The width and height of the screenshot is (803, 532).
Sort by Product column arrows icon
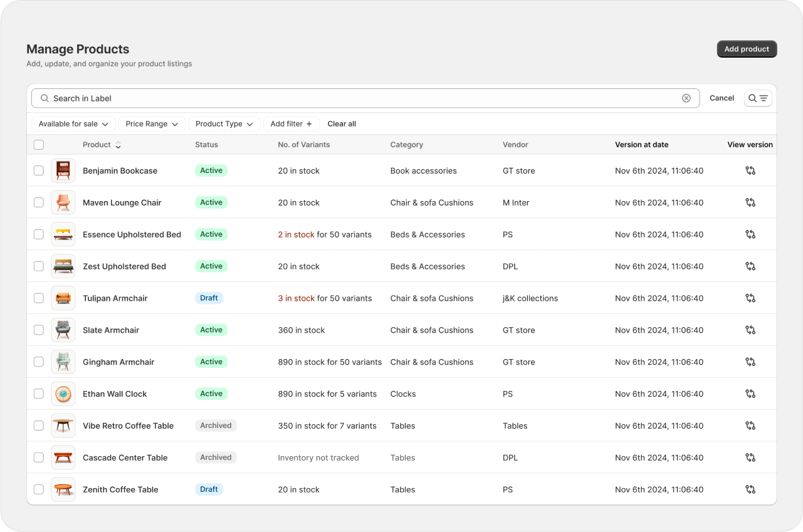point(118,145)
